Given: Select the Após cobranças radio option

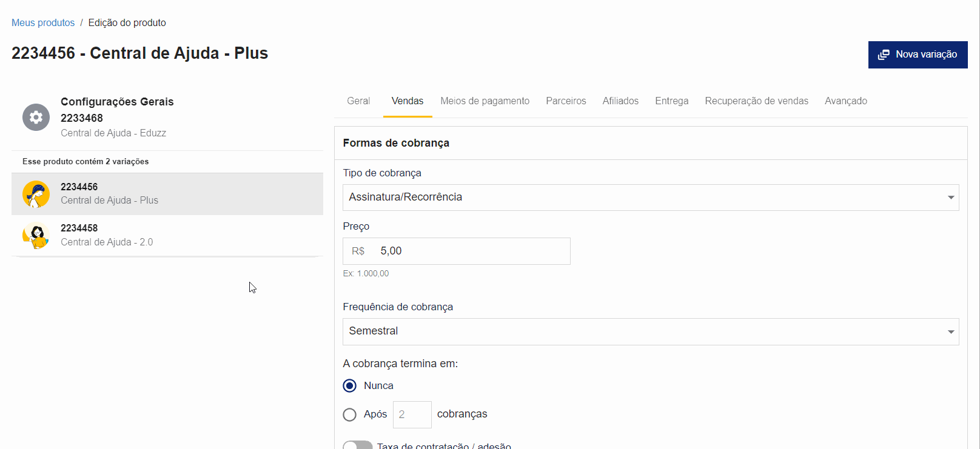Looking at the screenshot, I should tap(350, 414).
